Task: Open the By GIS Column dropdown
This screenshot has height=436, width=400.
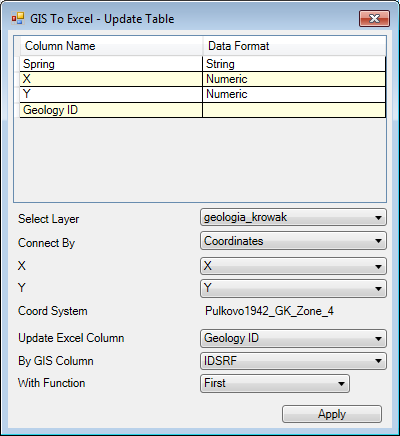Action: coord(293,361)
